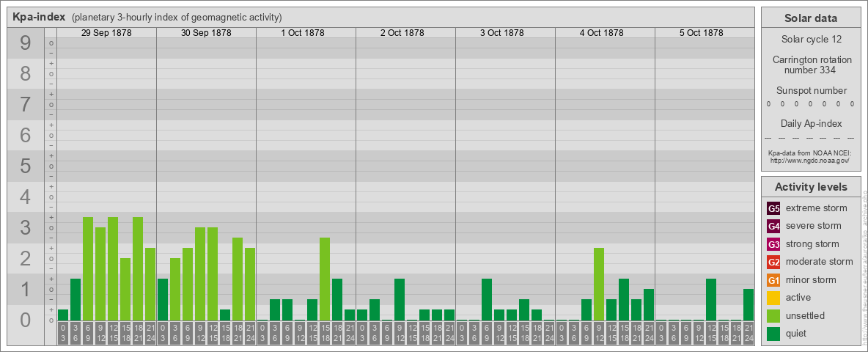
Task: Click the Kp scale number 3
Action: tap(26, 227)
